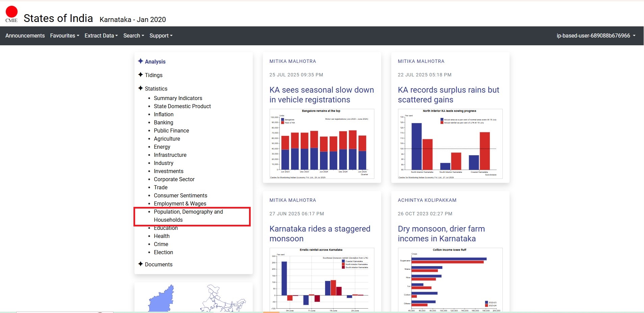Screen dimensions: 644x313
Task: Click the blue Karnataka state map
Action: point(162,299)
